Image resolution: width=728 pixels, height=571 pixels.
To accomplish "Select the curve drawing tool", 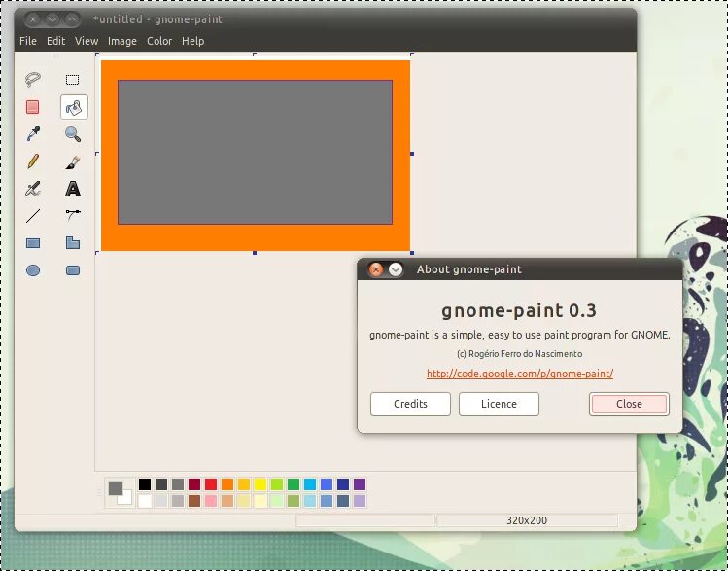I will [73, 215].
